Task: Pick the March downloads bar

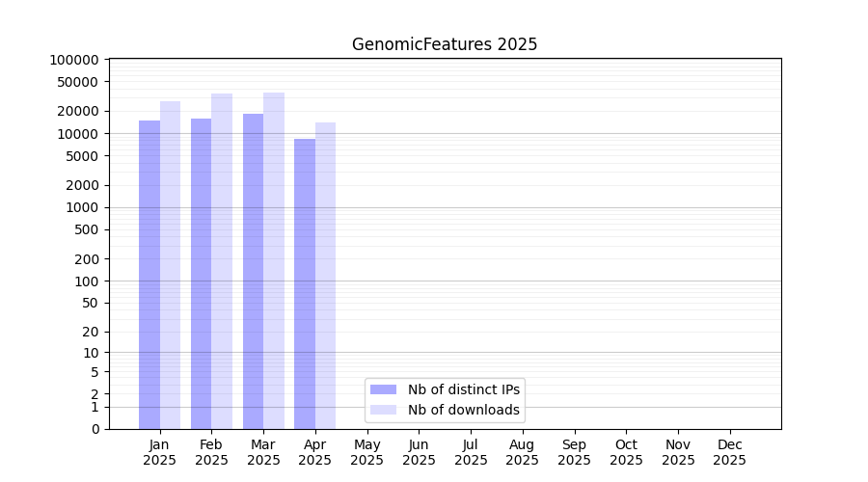Action: [274, 260]
